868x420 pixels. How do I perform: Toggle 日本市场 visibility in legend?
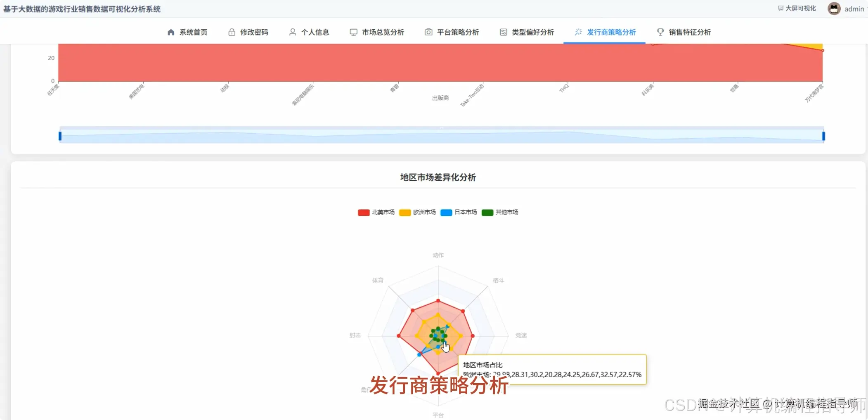tap(458, 212)
